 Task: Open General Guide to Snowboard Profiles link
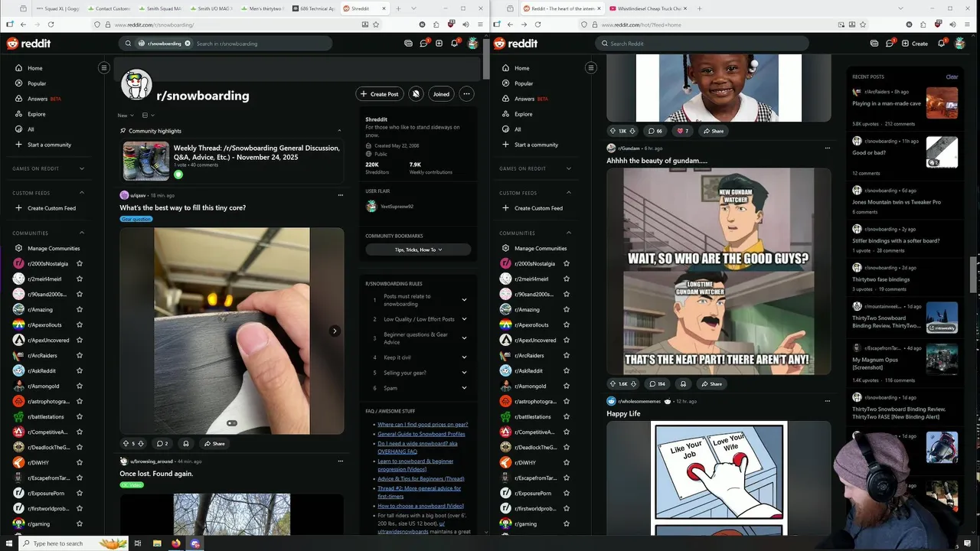pos(421,434)
